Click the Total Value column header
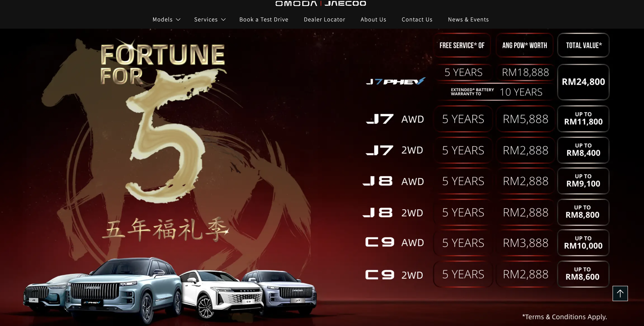Image resolution: width=644 pixels, height=326 pixels. pos(583,45)
